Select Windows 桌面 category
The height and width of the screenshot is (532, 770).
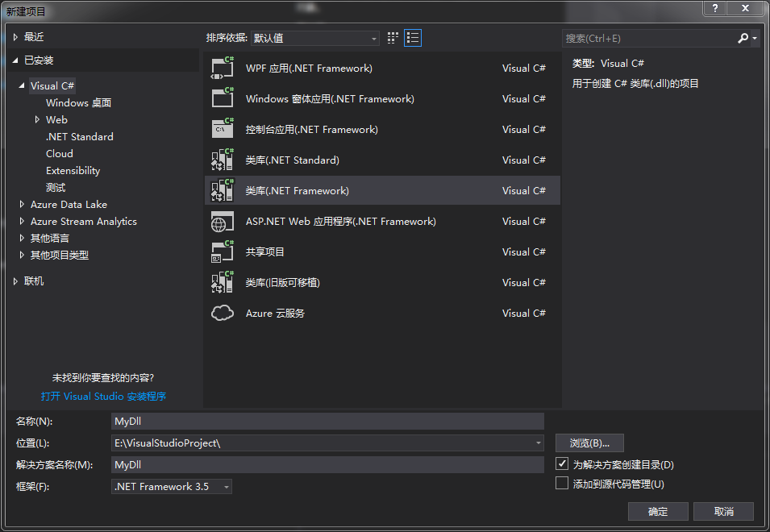[78, 102]
